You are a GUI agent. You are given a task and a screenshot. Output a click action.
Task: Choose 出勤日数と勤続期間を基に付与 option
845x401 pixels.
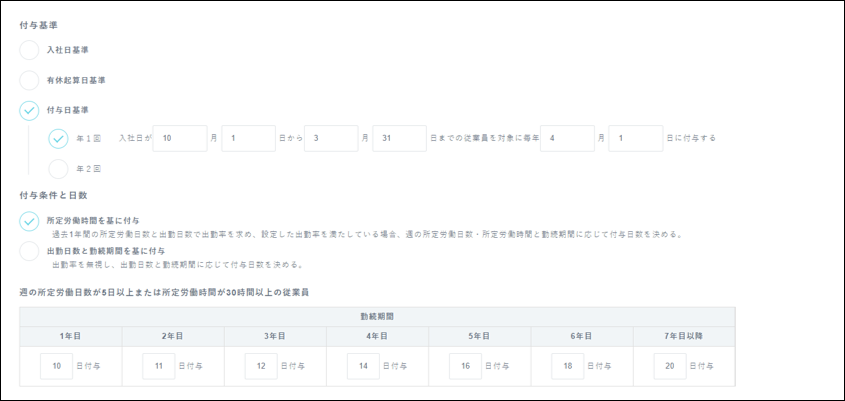(30, 251)
